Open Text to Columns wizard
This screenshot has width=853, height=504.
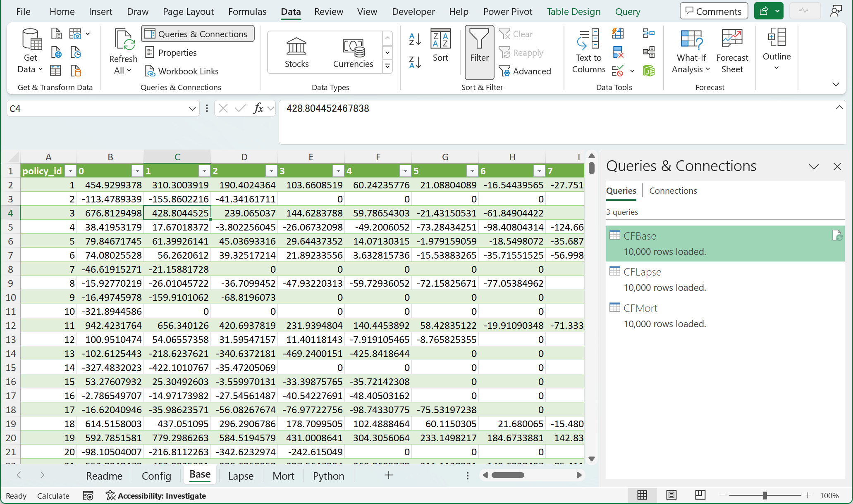click(588, 52)
